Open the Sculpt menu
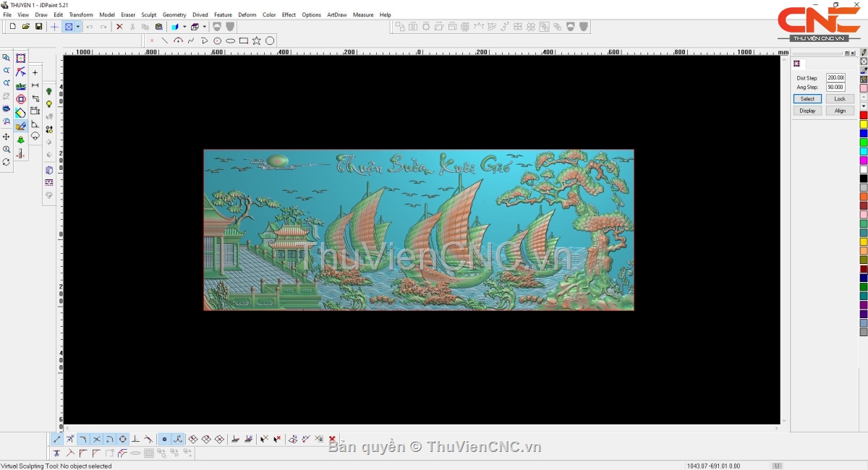 click(149, 14)
